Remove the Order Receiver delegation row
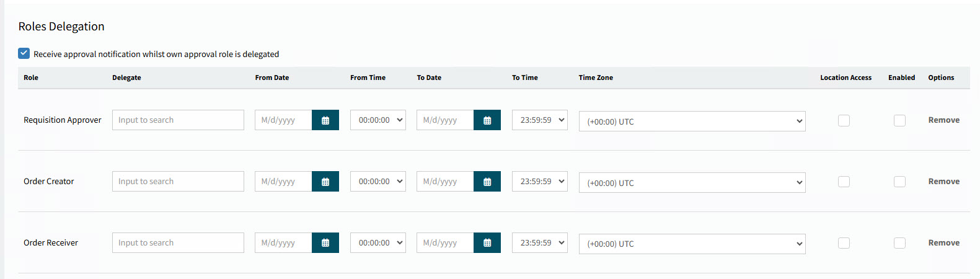This screenshot has width=980, height=279. (x=943, y=243)
